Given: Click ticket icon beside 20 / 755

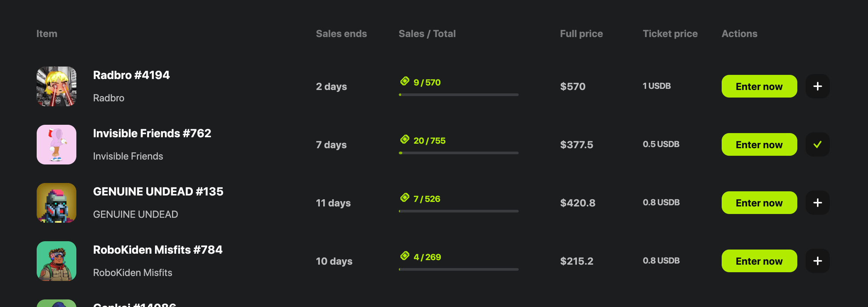Looking at the screenshot, I should click(405, 140).
